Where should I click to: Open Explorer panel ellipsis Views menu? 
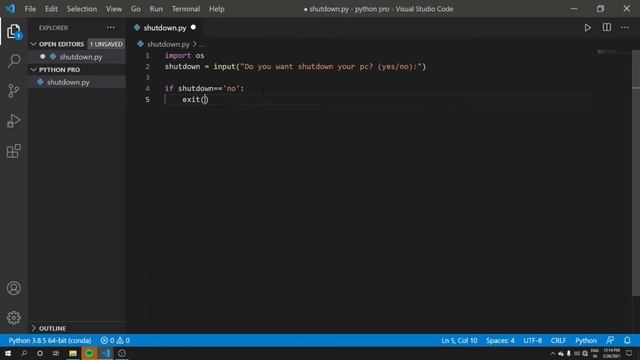click(x=111, y=28)
